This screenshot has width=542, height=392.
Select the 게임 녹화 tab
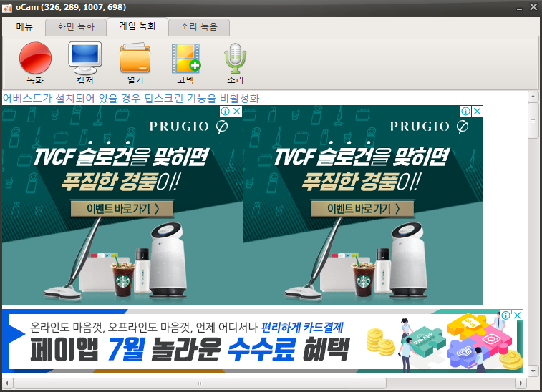137,26
